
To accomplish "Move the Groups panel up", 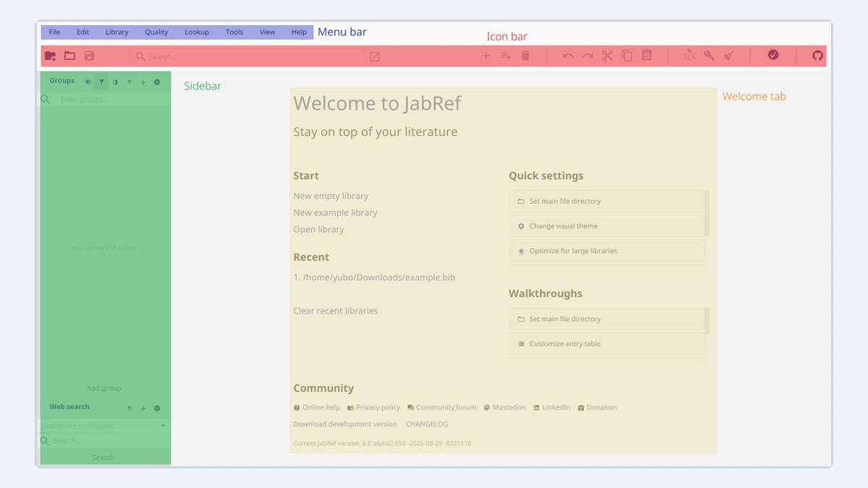I will point(129,82).
